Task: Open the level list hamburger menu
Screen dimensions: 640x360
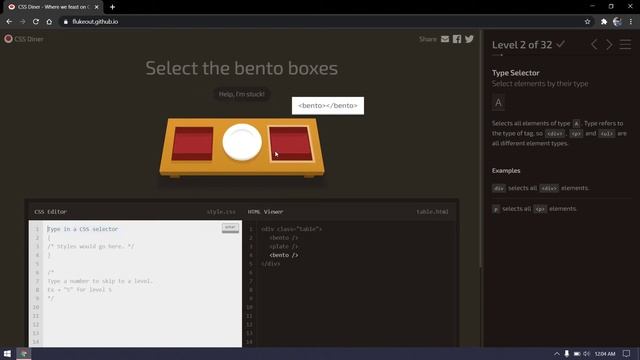Action: (625, 44)
